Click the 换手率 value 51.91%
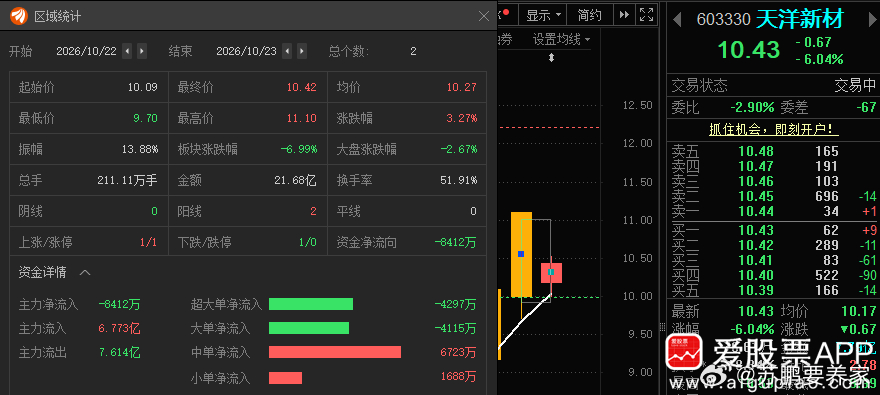Screen dimensions: 880x395 459,181
